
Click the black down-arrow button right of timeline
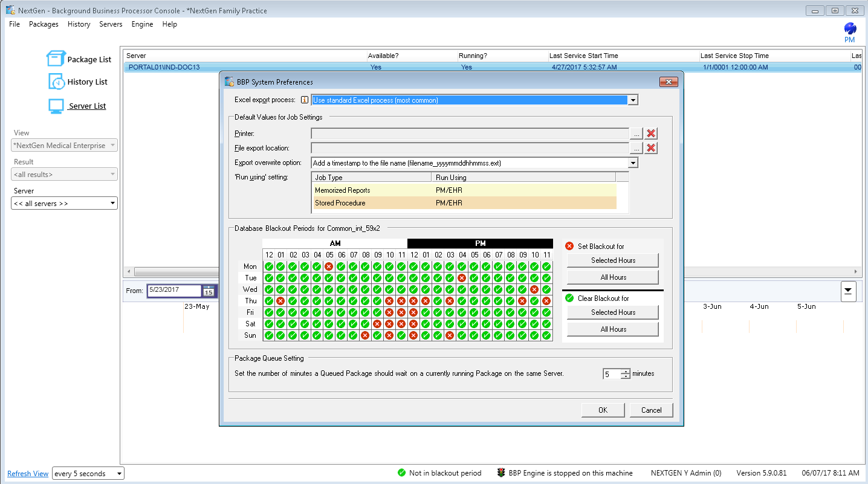pos(848,291)
